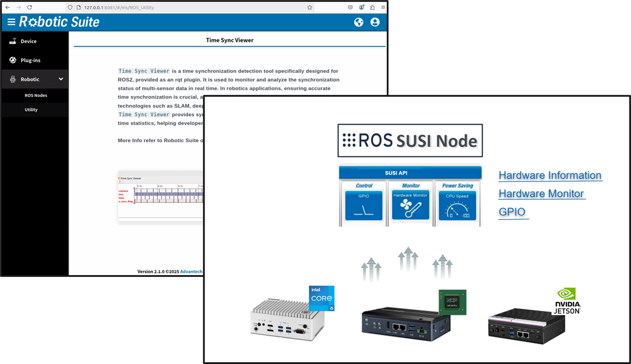631x364 pixels.
Task: Open the Plug-ins sidebar section
Action: [x=30, y=60]
